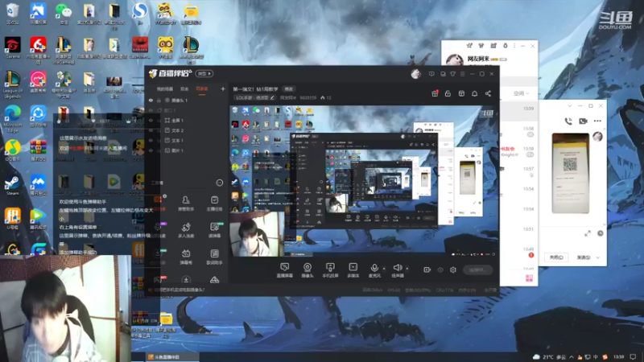Add a new source with the plus icon
This screenshot has height=362, width=644.
coord(223,88)
